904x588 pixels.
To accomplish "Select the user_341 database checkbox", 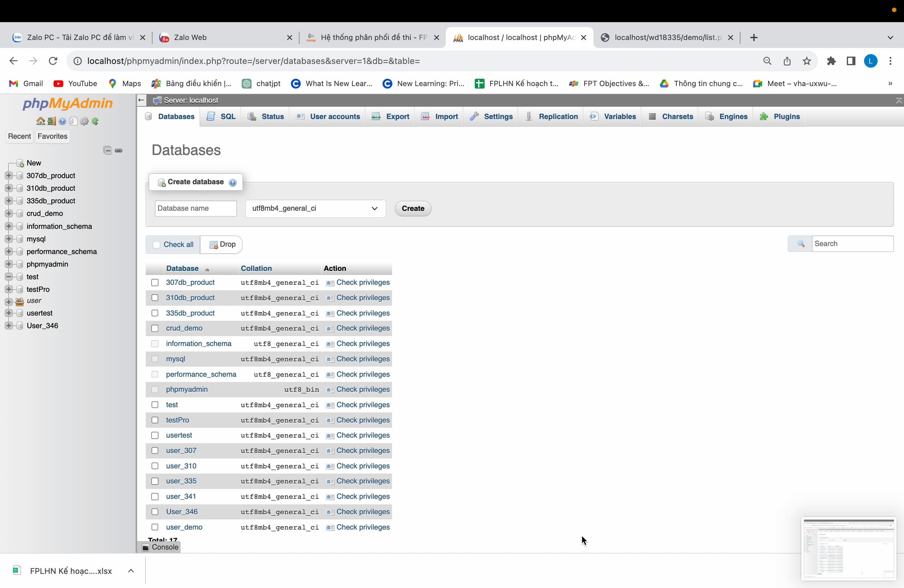I will 155,496.
